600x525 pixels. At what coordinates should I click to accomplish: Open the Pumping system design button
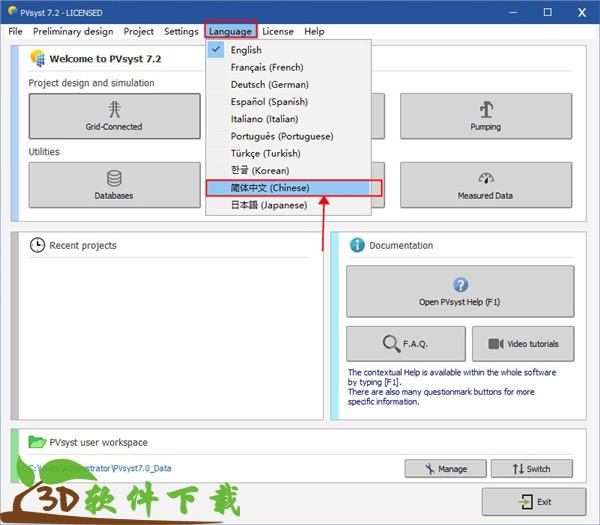point(486,116)
